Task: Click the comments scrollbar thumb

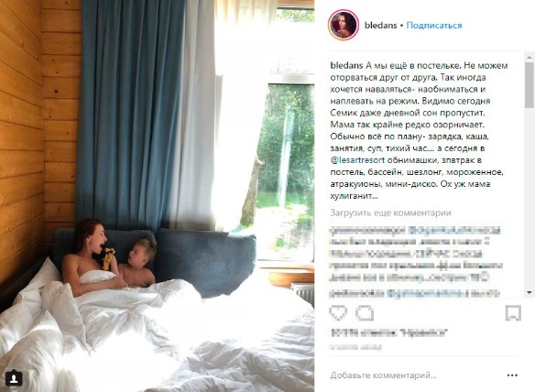Action: pyautogui.click(x=530, y=85)
